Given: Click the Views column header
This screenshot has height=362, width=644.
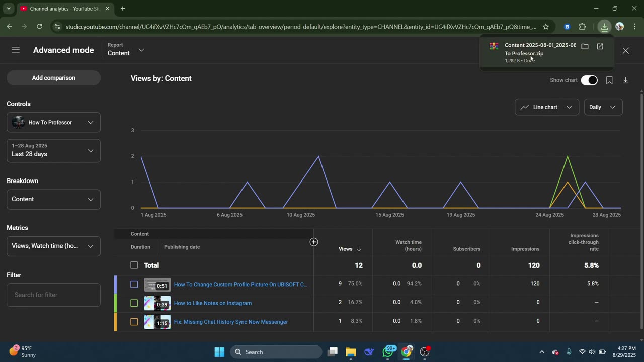Looking at the screenshot, I should (345, 249).
